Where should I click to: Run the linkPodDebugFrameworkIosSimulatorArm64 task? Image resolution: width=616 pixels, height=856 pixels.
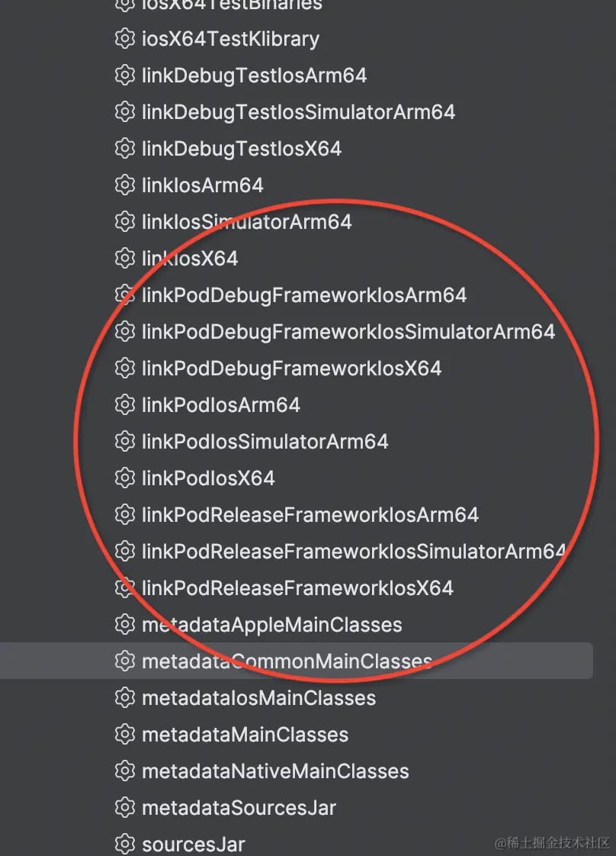coord(347,331)
